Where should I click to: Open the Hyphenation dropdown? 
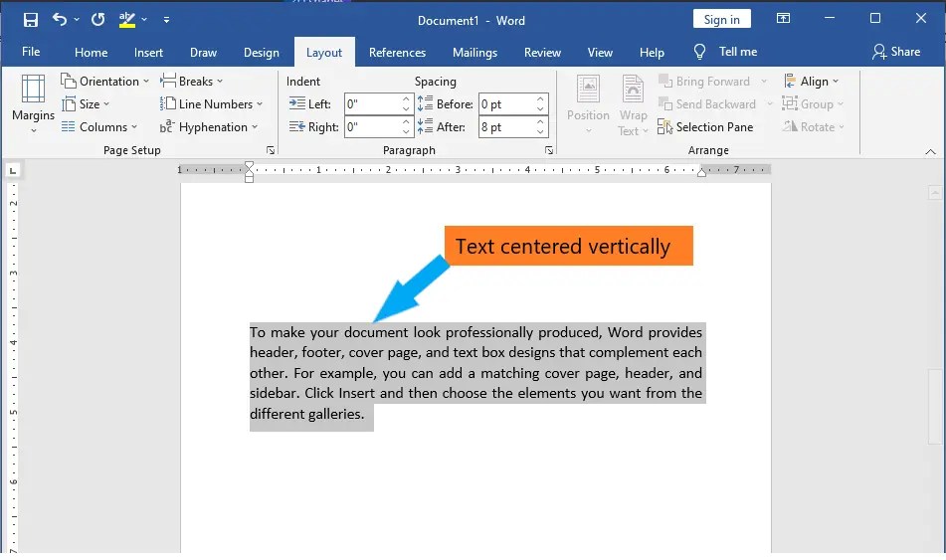pyautogui.click(x=209, y=126)
